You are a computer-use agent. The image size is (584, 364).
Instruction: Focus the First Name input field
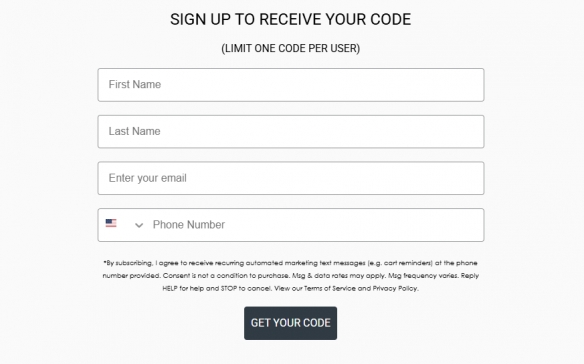click(291, 85)
